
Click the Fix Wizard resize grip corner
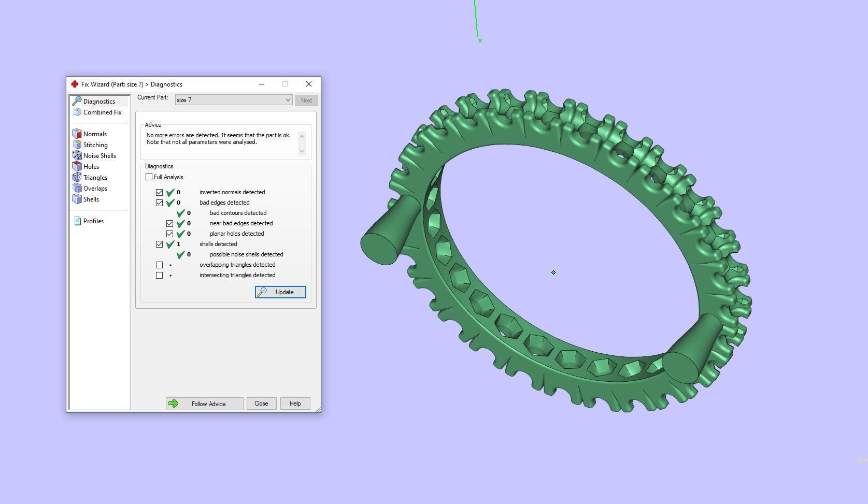pos(318,409)
